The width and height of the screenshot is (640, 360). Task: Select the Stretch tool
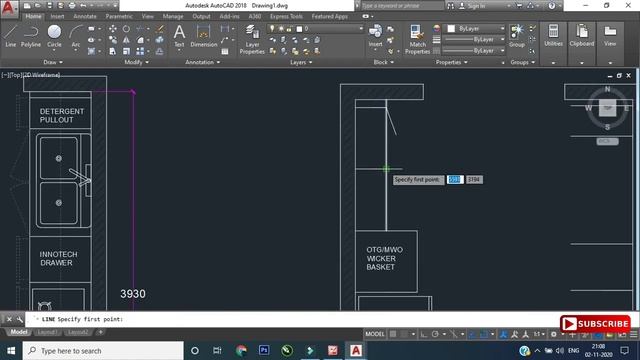(113, 51)
